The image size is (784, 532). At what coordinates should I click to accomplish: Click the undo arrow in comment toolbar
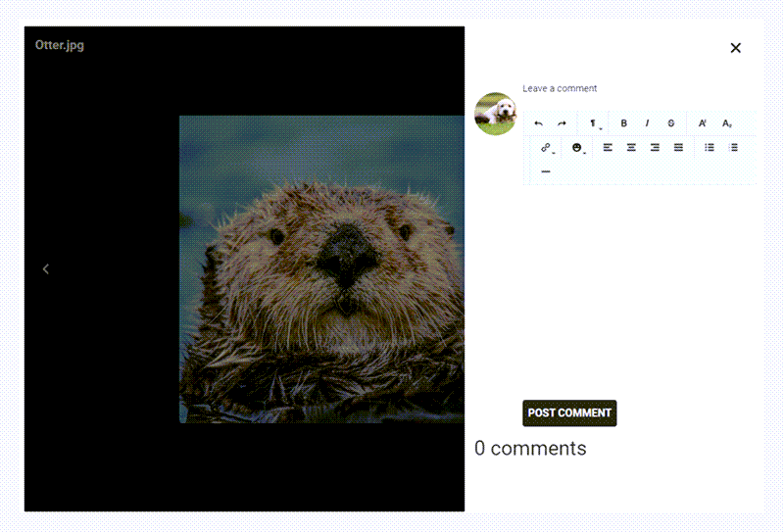pos(538,123)
